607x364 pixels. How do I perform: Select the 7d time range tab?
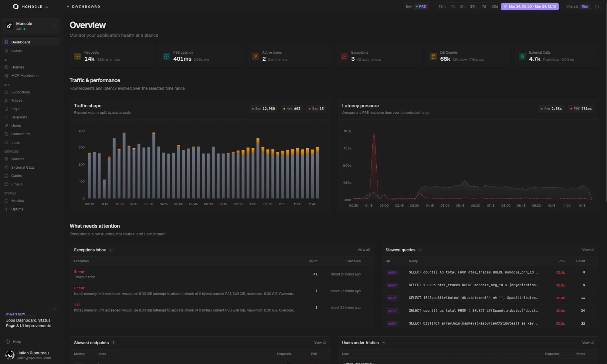pos(484,6)
